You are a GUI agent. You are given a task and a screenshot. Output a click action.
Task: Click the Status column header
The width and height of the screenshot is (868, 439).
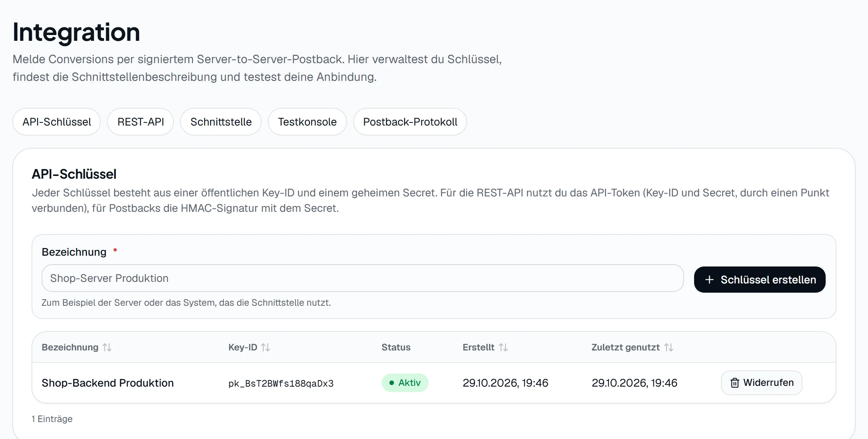396,347
